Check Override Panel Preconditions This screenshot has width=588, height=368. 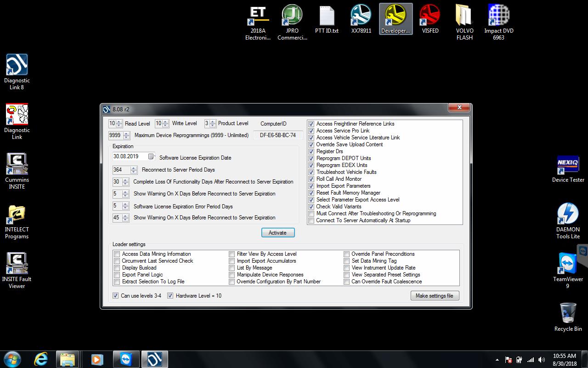[347, 254]
